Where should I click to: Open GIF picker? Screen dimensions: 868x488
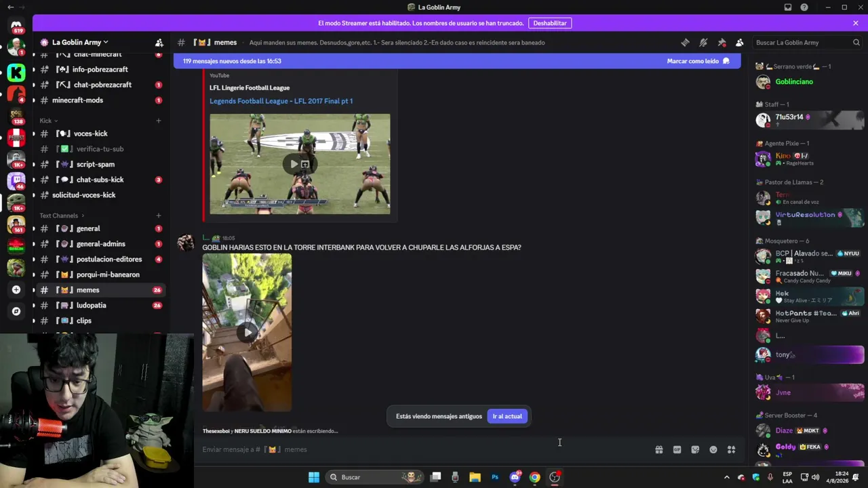[677, 449]
